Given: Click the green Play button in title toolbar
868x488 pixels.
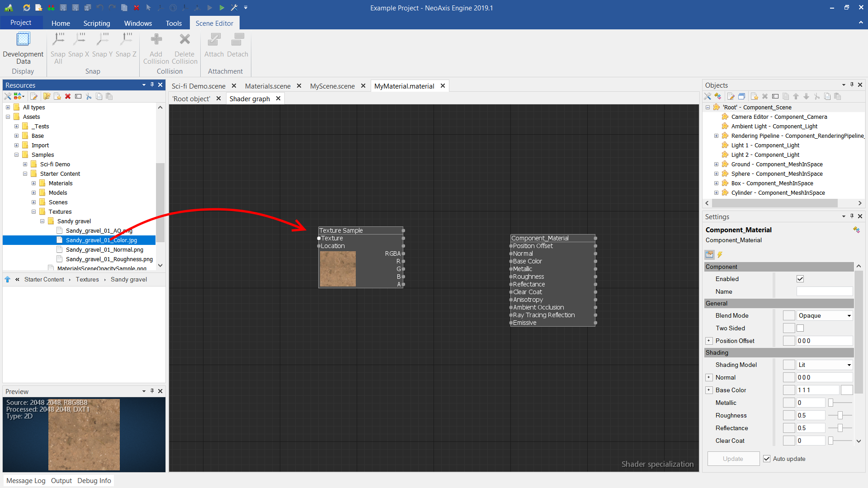Looking at the screenshot, I should 222,8.
